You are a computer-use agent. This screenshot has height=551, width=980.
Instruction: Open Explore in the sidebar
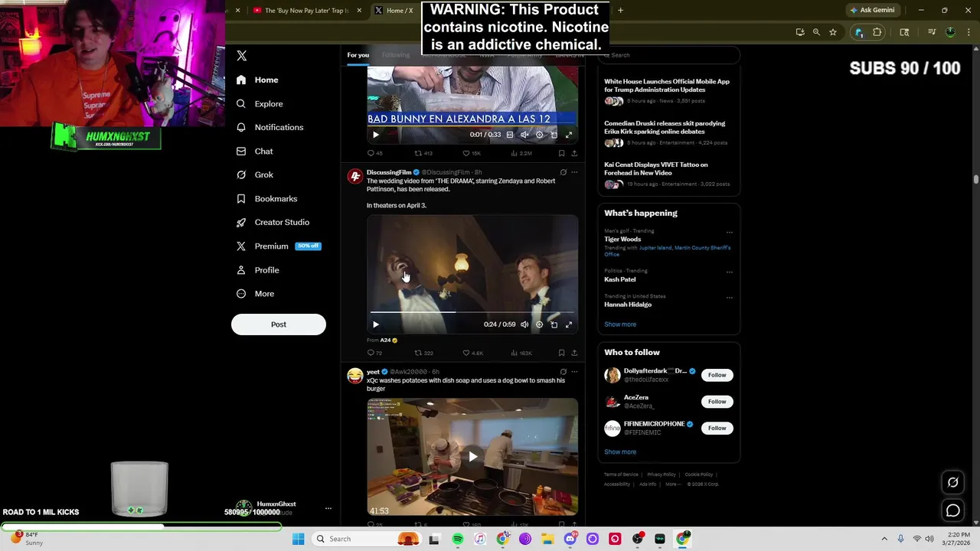tap(260, 103)
